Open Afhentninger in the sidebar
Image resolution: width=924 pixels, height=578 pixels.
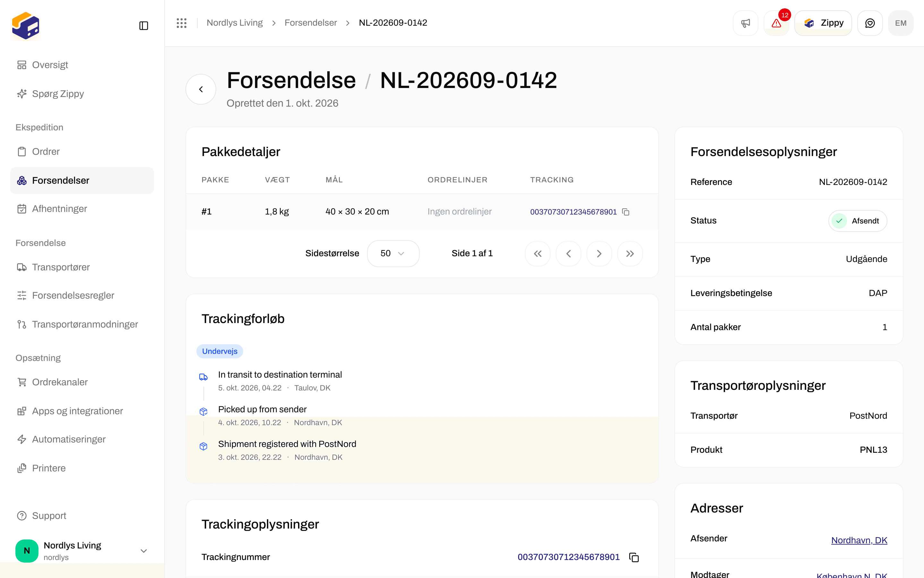[x=82, y=209]
